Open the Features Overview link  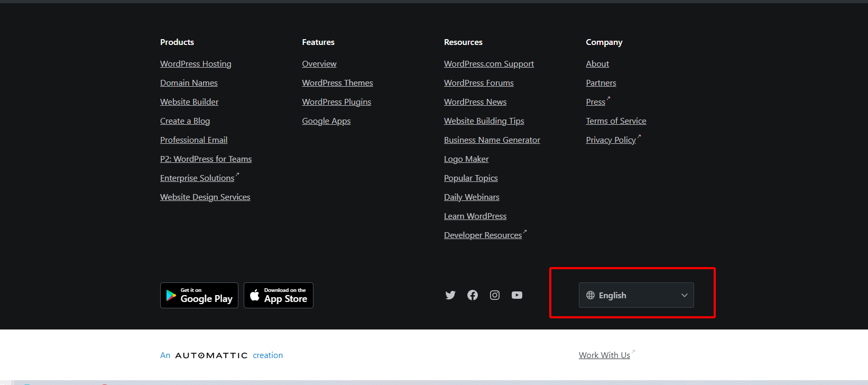coord(319,64)
